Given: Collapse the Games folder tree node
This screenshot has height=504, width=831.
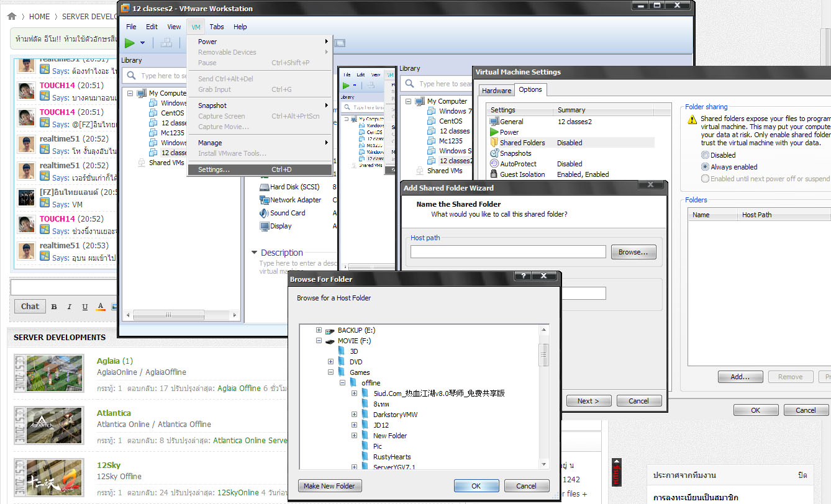Looking at the screenshot, I should pos(331,372).
